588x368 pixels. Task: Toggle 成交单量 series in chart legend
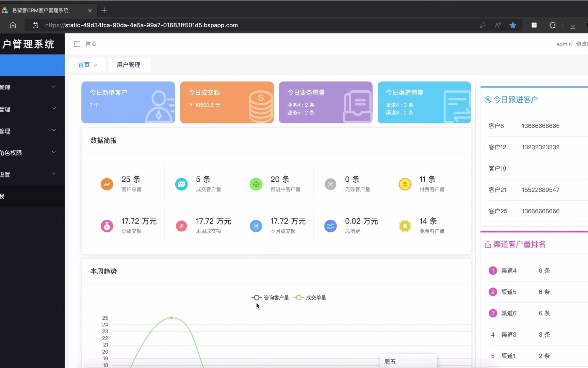[x=310, y=297]
